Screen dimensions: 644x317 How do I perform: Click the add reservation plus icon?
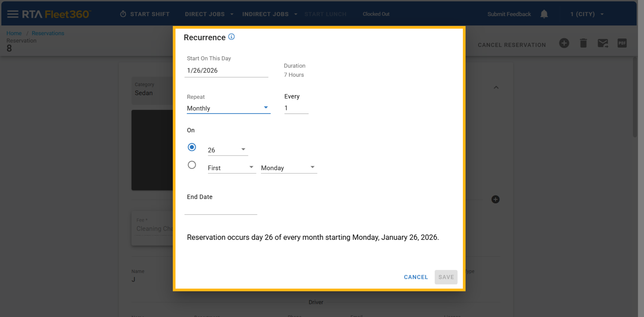tap(564, 43)
